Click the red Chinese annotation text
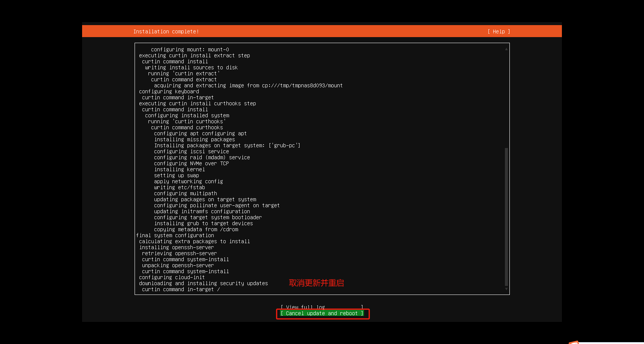Screen dimensions: 644x344 (316, 283)
